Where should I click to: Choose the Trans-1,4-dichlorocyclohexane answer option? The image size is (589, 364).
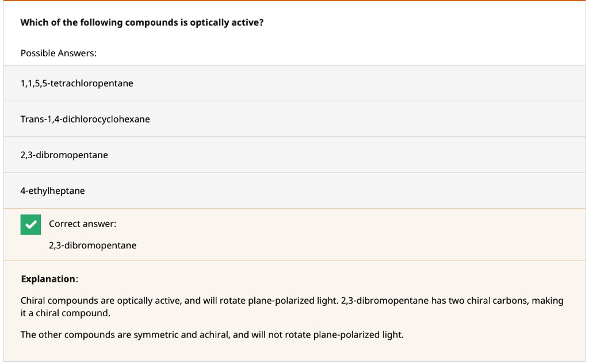pos(85,119)
